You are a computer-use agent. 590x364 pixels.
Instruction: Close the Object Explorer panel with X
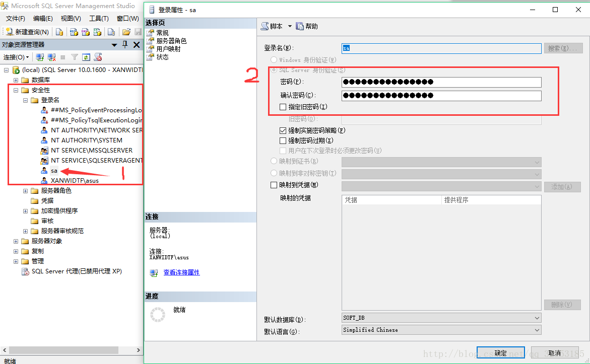pos(137,45)
